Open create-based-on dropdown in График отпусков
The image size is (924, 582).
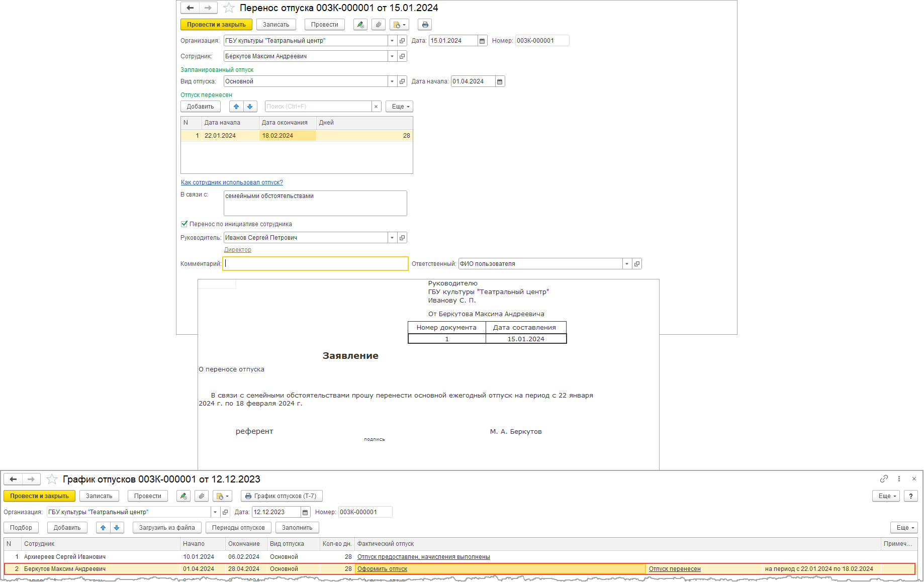point(222,496)
